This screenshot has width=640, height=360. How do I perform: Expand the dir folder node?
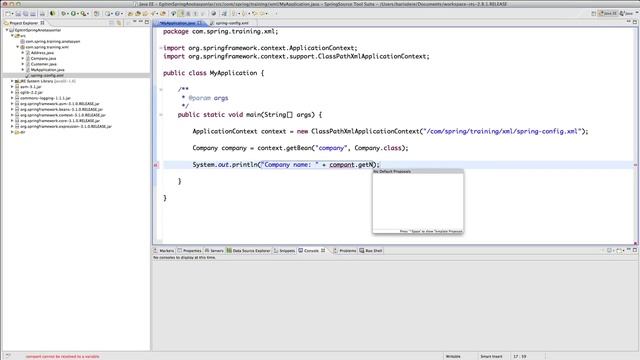pos(12,132)
